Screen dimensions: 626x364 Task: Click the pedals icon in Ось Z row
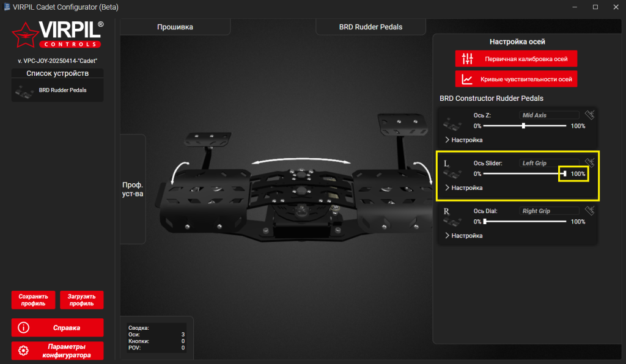pos(452,124)
